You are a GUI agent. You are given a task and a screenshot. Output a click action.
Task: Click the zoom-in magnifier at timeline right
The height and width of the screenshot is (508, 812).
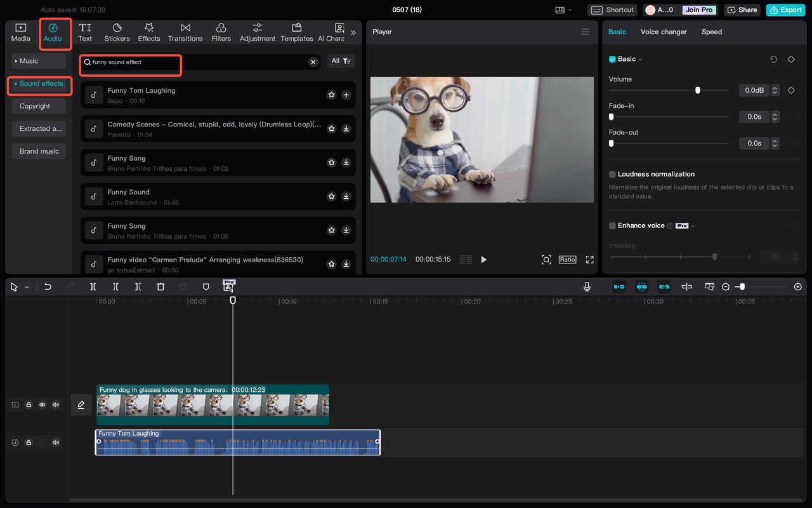(798, 286)
